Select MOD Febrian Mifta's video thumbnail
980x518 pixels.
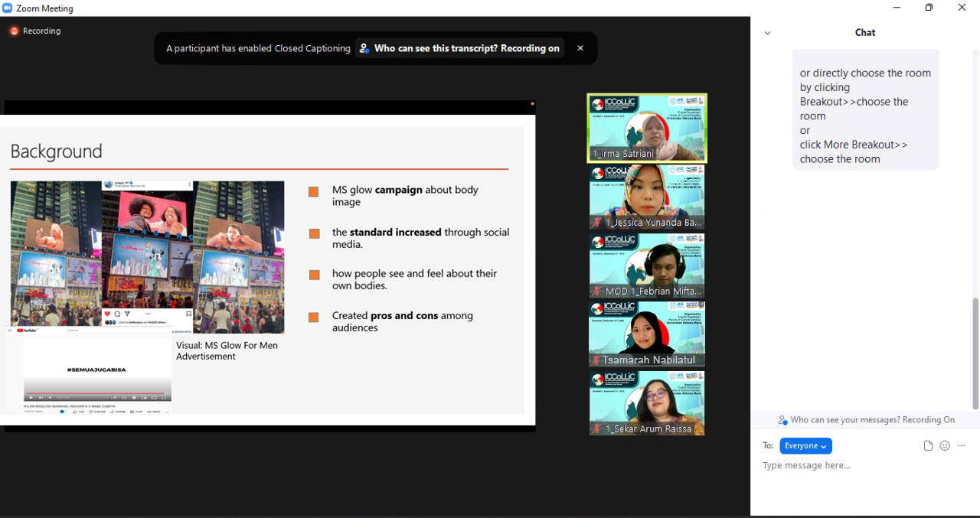(x=647, y=266)
